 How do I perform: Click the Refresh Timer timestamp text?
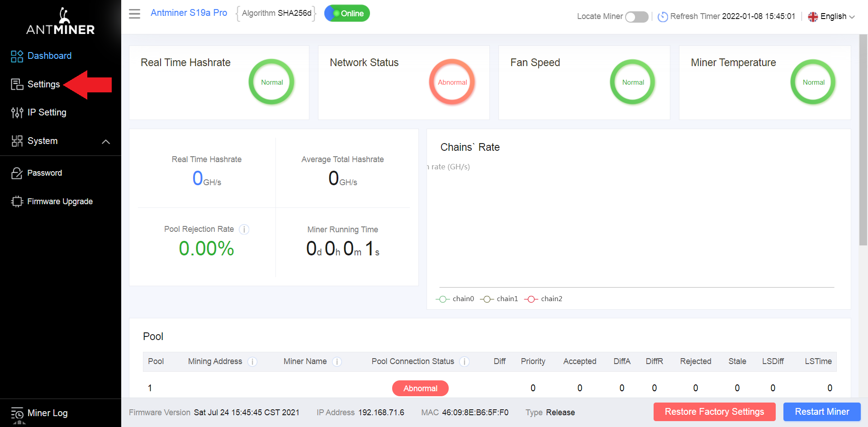759,16
